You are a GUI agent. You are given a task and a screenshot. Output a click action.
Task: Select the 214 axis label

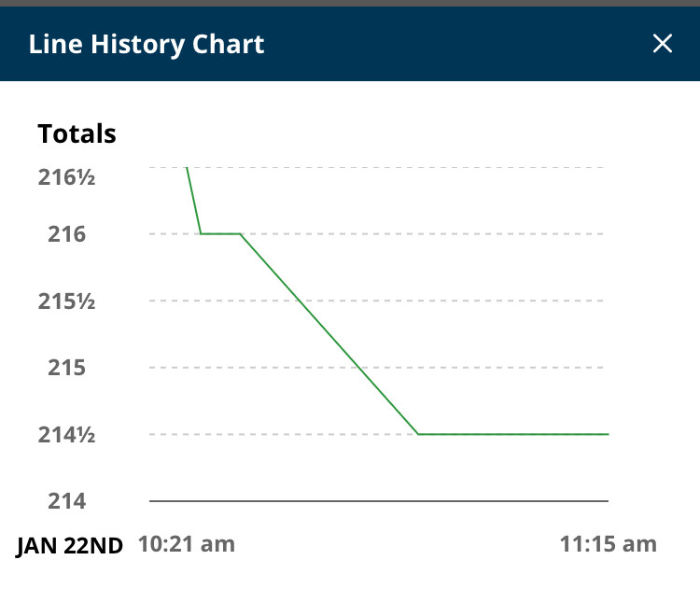pyautogui.click(x=66, y=501)
